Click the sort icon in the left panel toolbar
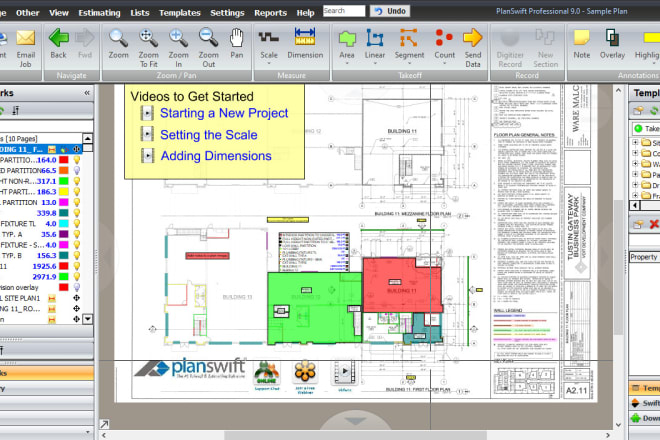 (x=16, y=111)
